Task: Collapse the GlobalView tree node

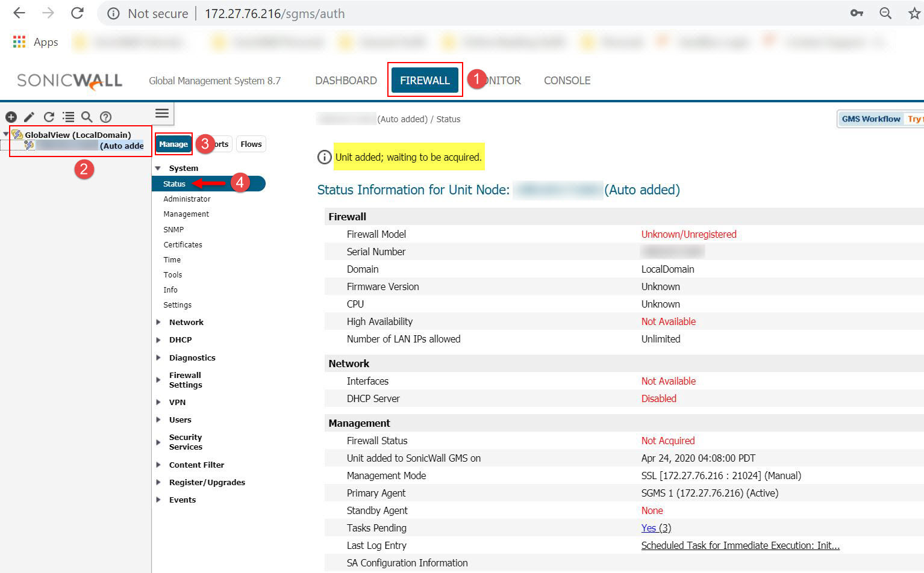Action: [x=6, y=134]
